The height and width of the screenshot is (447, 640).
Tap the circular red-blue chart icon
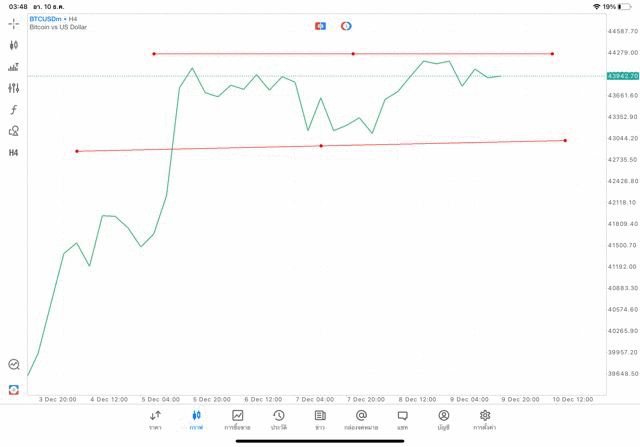pos(346,25)
